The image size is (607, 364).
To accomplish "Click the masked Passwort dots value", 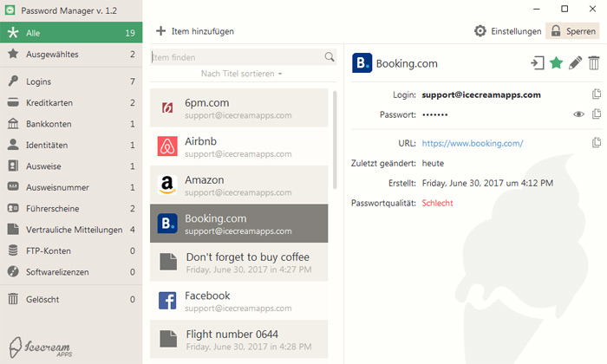I will [x=434, y=115].
